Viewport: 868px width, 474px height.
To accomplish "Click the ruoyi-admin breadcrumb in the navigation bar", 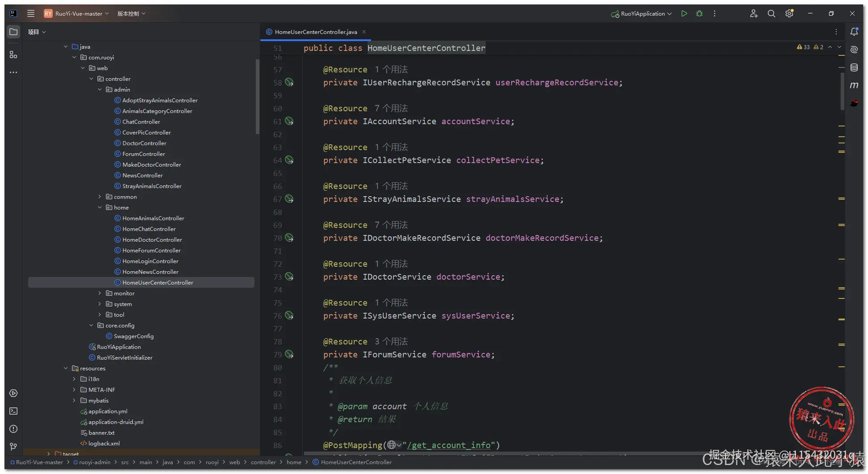I will point(94,462).
